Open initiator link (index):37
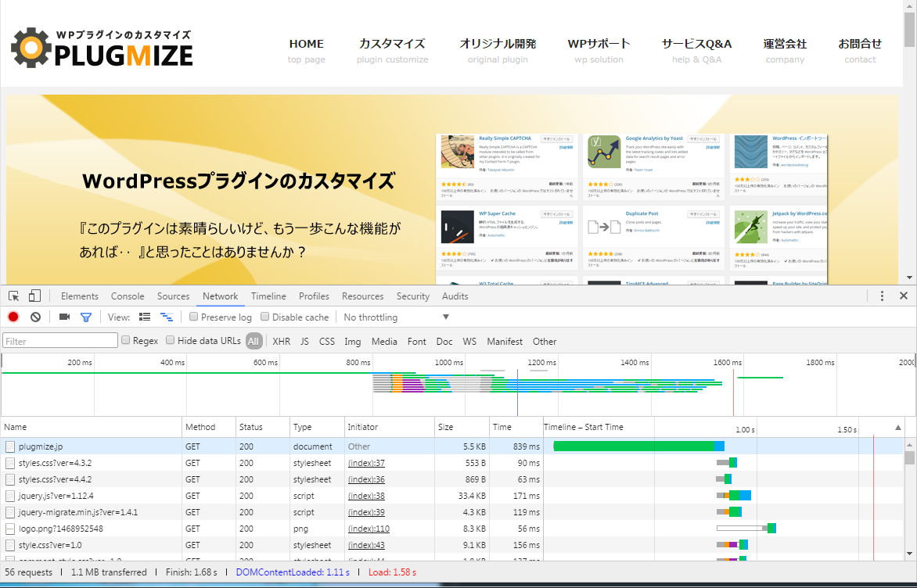917x588 pixels. [x=366, y=463]
